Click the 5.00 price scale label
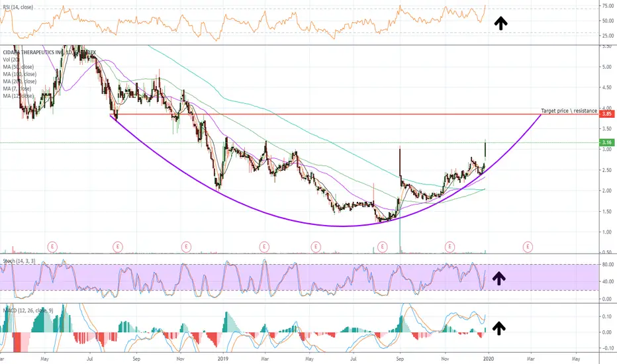Image resolution: width=617 pixels, height=364 pixels. 607,67
